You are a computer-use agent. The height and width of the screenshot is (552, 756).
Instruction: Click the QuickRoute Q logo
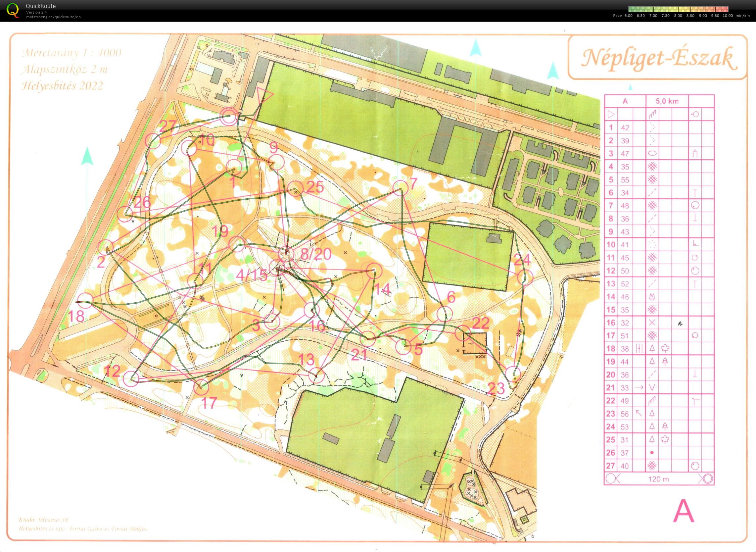[13, 10]
